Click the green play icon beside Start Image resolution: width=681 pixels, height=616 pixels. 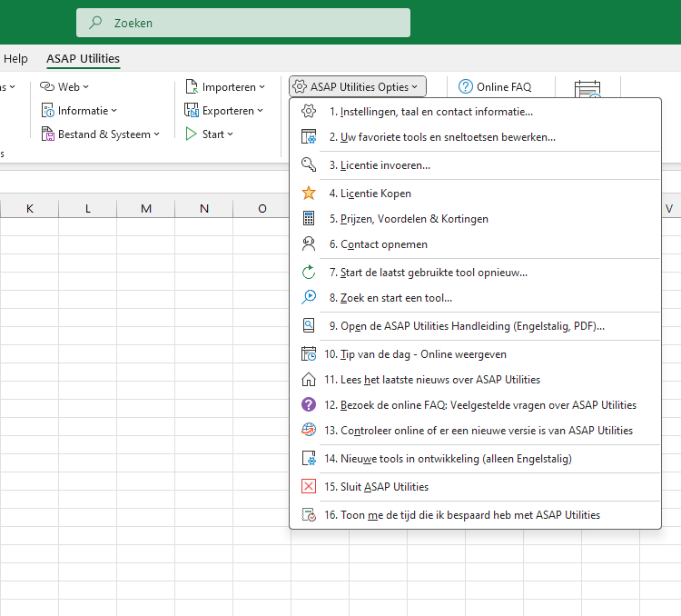click(191, 134)
